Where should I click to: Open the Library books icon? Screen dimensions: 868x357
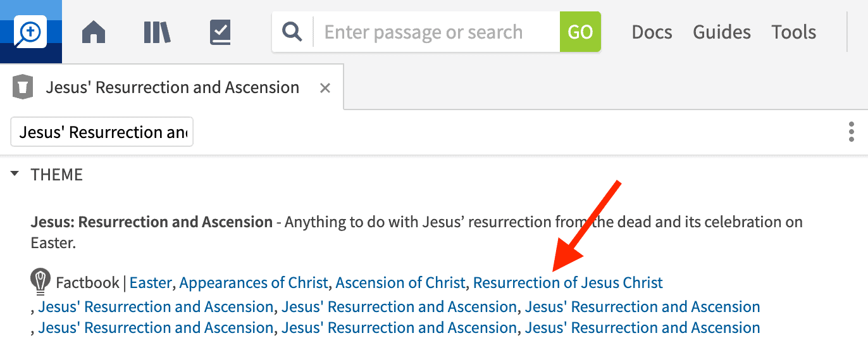click(x=157, y=32)
